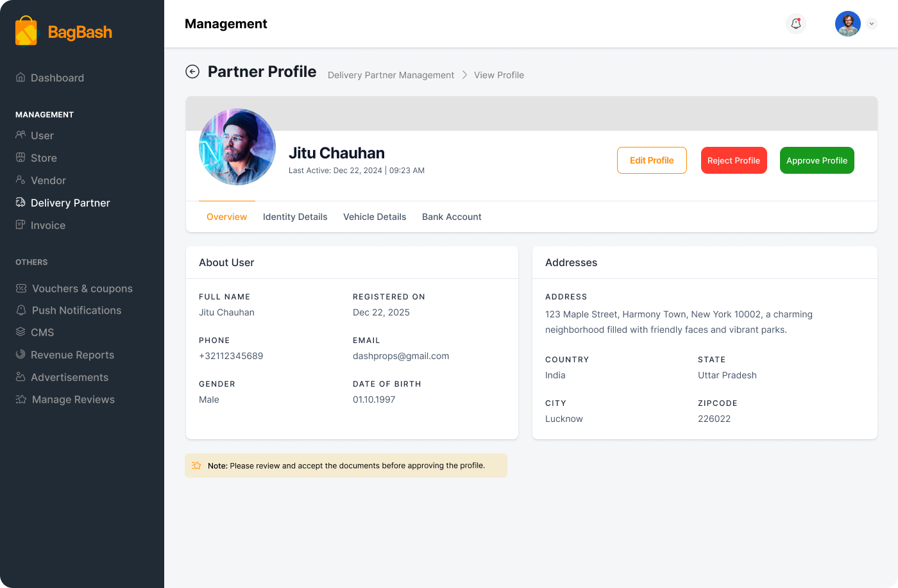Click the Edit Profile button
898x588 pixels.
(652, 160)
